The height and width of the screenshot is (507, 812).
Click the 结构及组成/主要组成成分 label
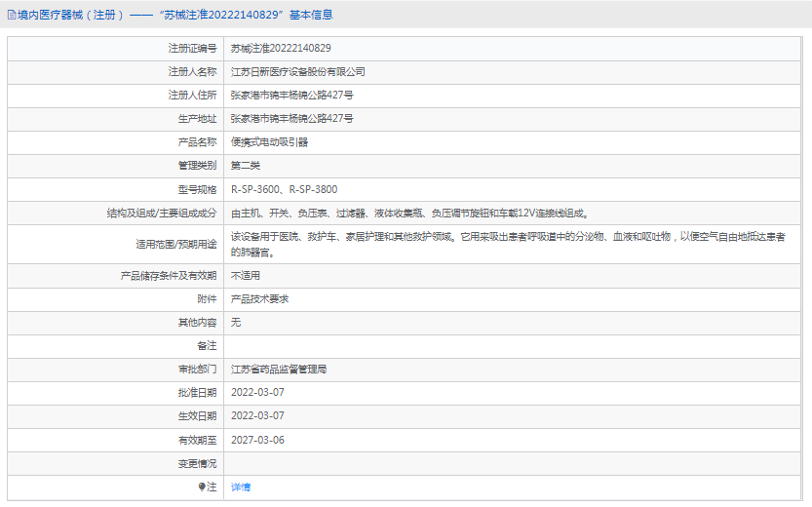pyautogui.click(x=162, y=213)
